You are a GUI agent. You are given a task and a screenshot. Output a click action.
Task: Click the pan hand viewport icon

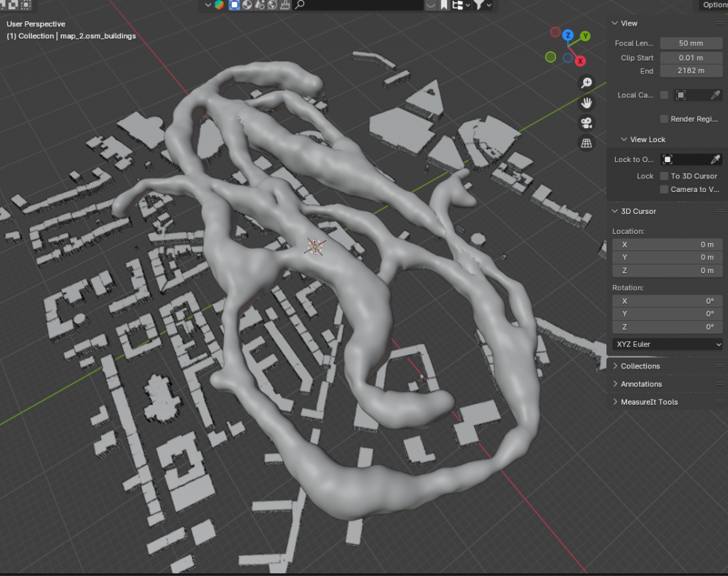pos(587,102)
